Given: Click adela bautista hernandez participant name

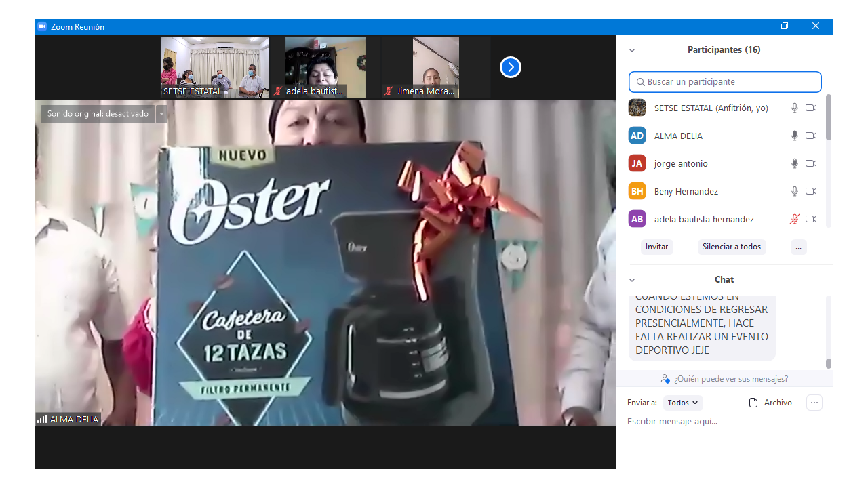Looking at the screenshot, I should [x=704, y=219].
